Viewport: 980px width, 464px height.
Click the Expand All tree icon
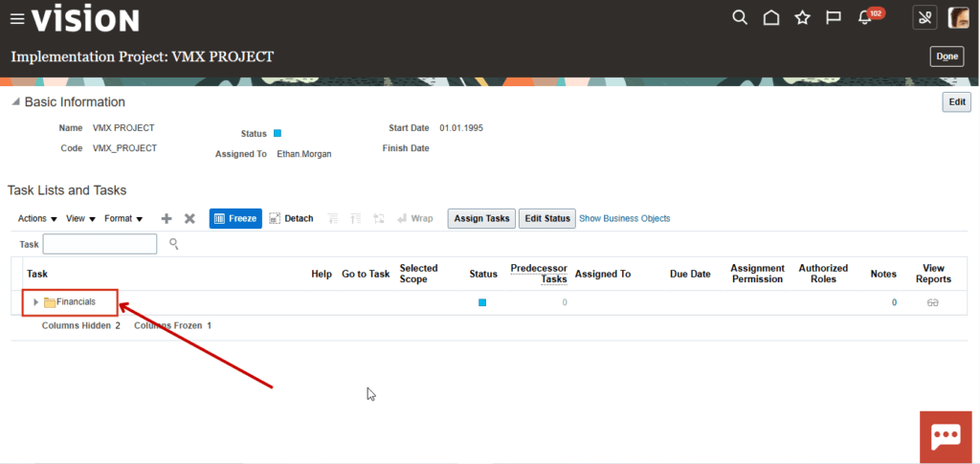[356, 218]
